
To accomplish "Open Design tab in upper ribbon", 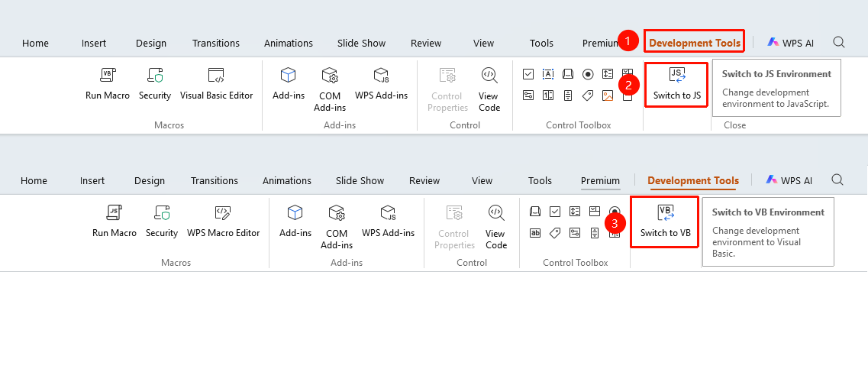I will tap(151, 43).
